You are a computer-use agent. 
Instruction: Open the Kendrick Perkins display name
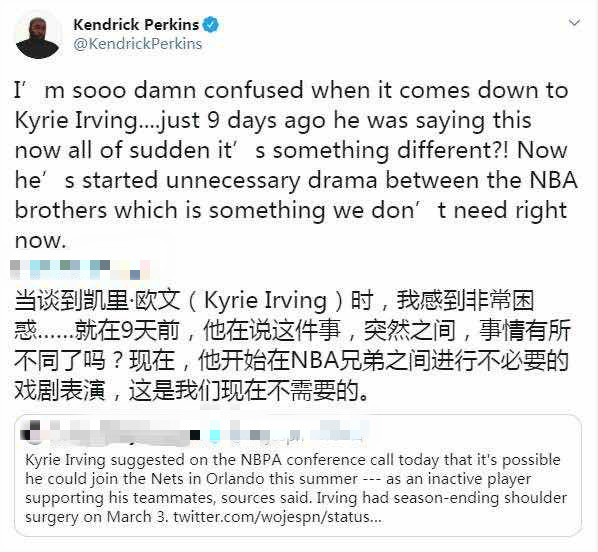(136, 25)
